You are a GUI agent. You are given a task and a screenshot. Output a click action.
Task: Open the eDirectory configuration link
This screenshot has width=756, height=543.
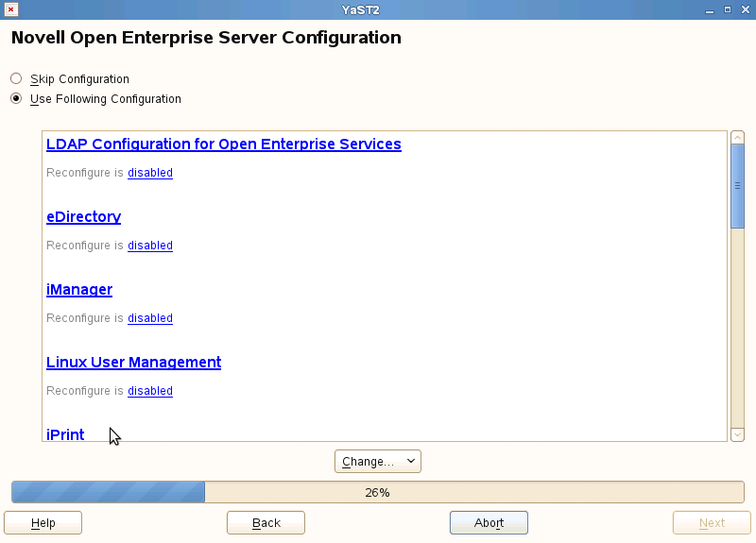click(83, 217)
